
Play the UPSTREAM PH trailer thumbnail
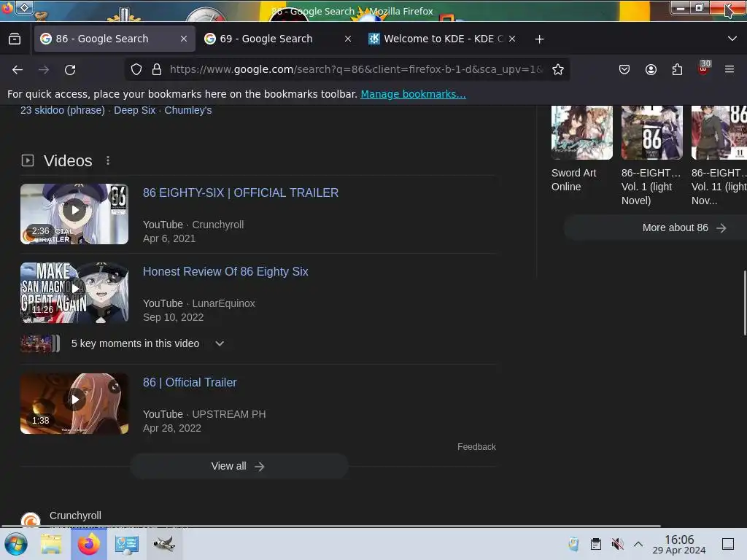74,403
